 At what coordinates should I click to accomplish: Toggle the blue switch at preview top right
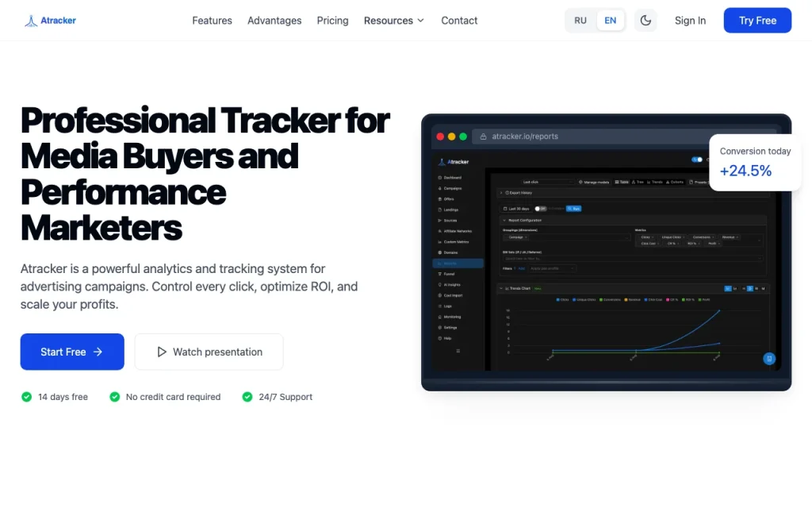(697, 160)
